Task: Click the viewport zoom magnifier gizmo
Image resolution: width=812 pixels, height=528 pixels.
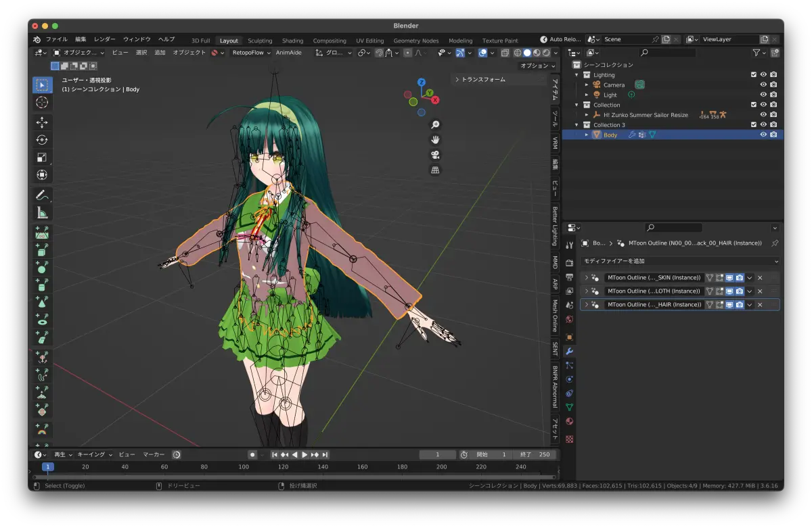Action: point(435,125)
